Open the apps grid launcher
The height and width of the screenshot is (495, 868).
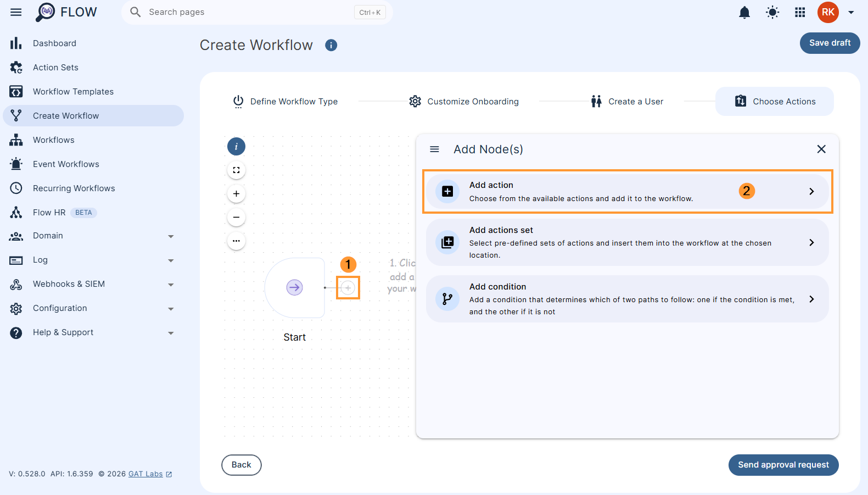coord(800,12)
